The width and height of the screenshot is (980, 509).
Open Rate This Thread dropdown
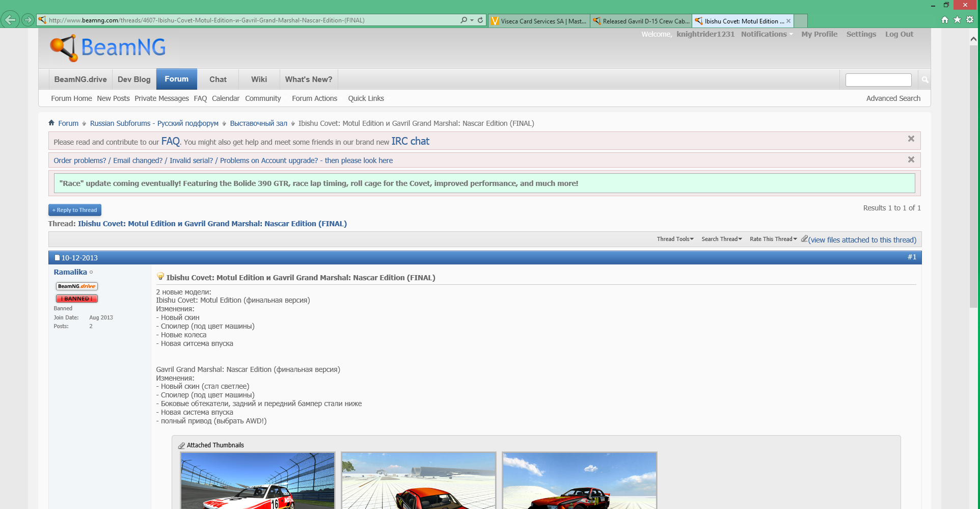click(773, 239)
